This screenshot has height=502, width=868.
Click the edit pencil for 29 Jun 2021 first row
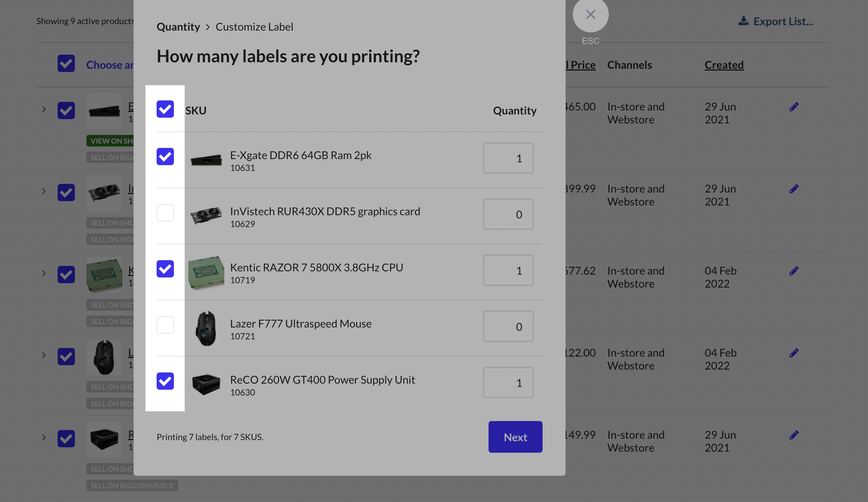click(794, 107)
